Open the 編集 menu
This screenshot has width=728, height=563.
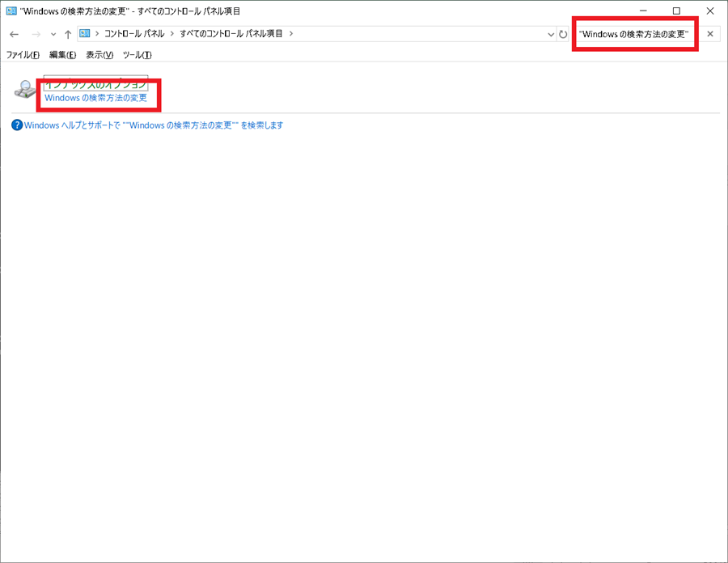pos(61,55)
